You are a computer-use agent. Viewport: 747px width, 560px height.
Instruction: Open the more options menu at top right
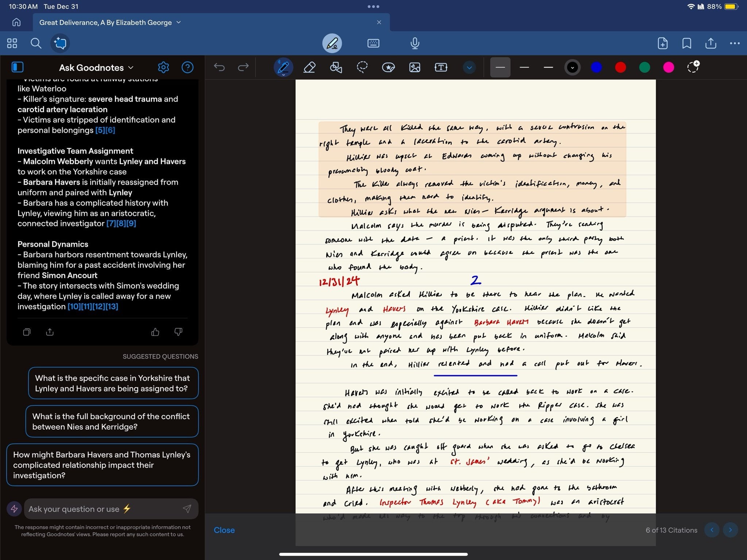[735, 43]
